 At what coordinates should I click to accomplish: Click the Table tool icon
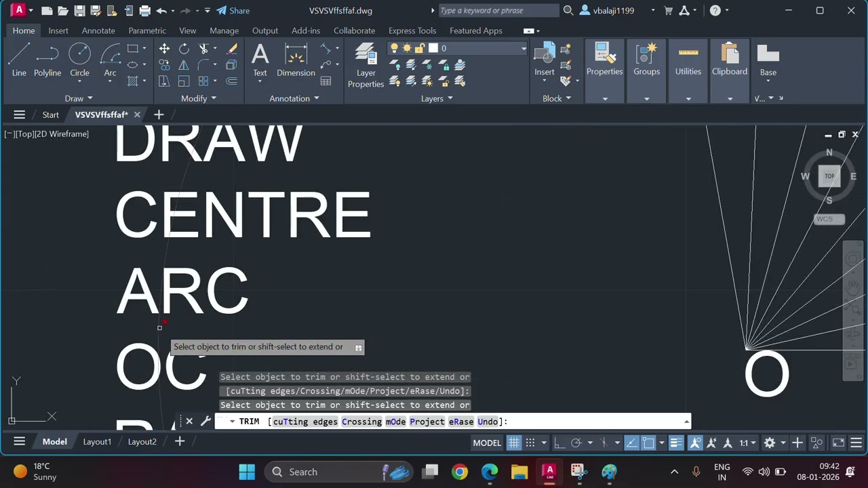point(325,81)
